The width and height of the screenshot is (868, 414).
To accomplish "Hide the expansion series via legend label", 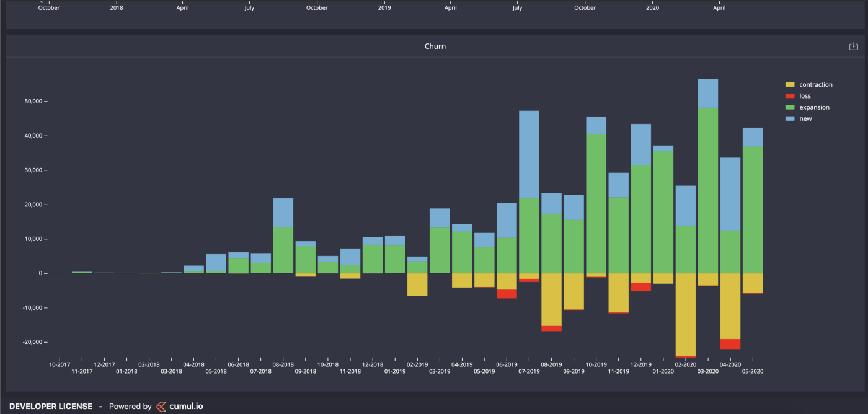I will tap(814, 108).
